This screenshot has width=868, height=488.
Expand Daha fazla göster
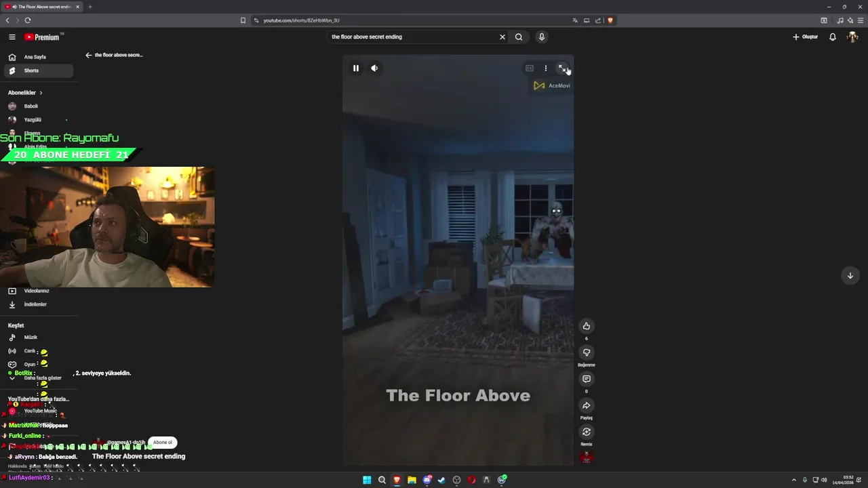point(39,378)
